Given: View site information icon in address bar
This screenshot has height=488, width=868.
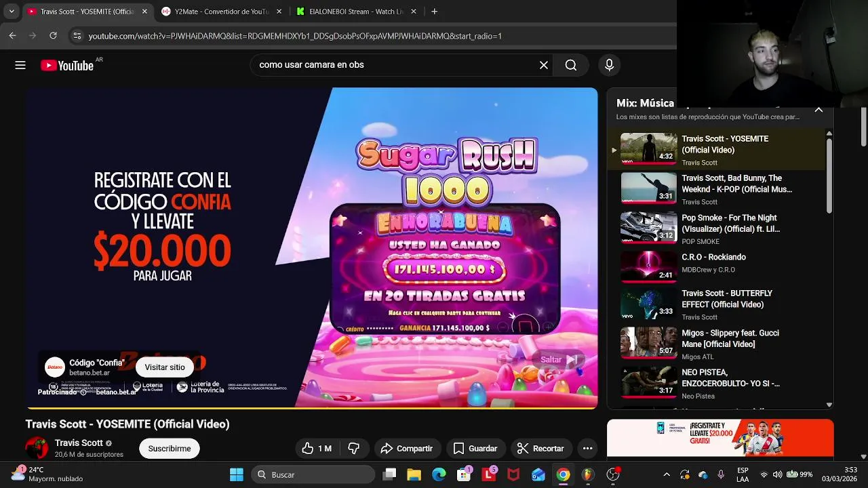Looking at the screenshot, I should coord(77,36).
